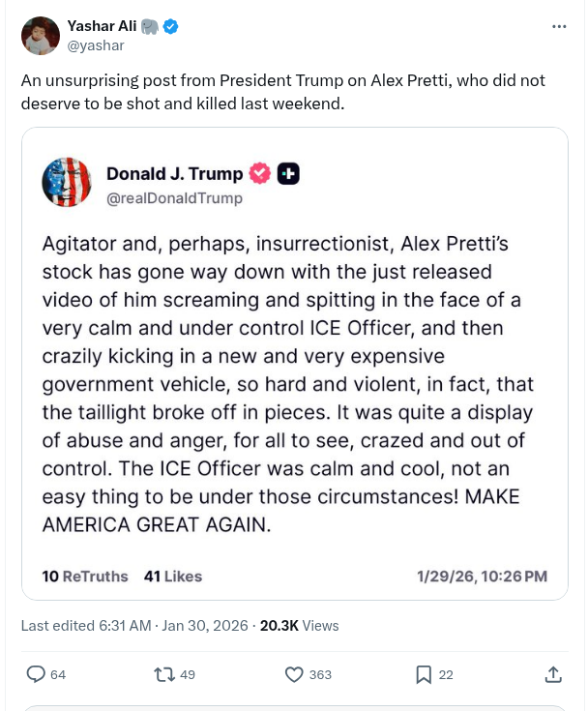Open Donald J. Trump's flag avatar
The width and height of the screenshot is (588, 711).
(68, 183)
